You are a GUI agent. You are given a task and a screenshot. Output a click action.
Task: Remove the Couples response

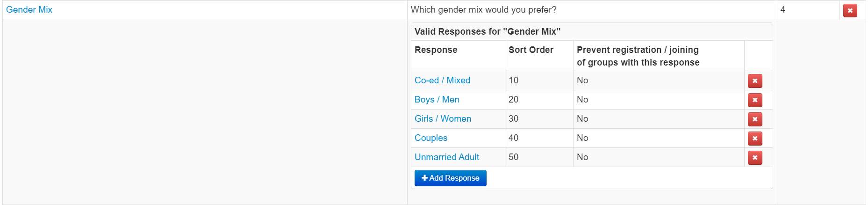coord(755,139)
